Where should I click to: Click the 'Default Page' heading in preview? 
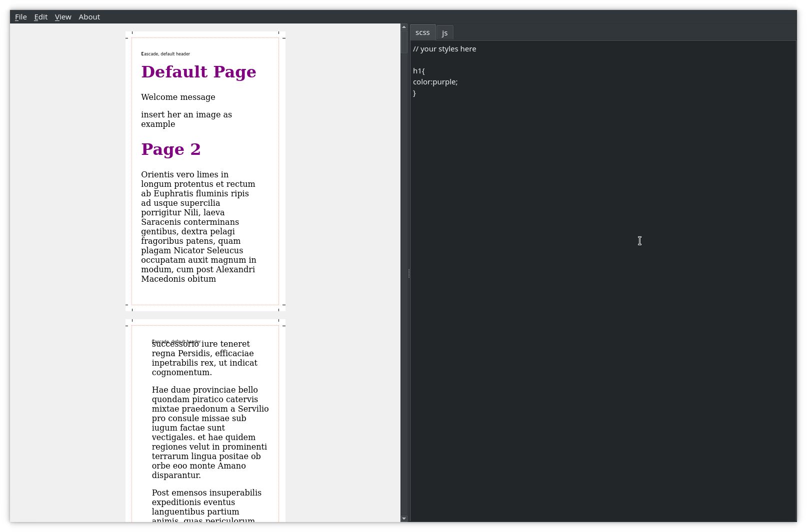pos(198,72)
